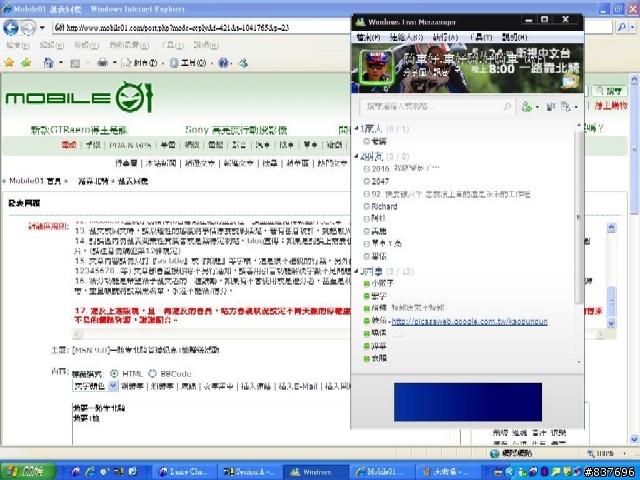Click the Add a contact icon in Messenger
This screenshot has width=640, height=480.
coord(529,107)
